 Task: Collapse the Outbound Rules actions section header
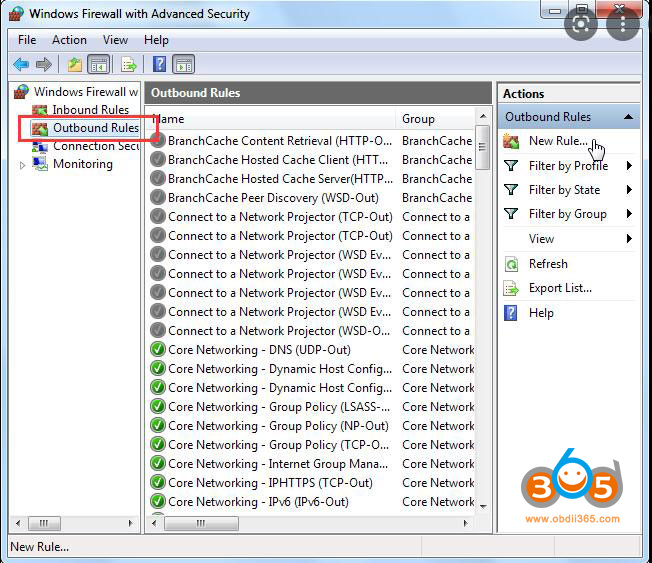point(628,117)
